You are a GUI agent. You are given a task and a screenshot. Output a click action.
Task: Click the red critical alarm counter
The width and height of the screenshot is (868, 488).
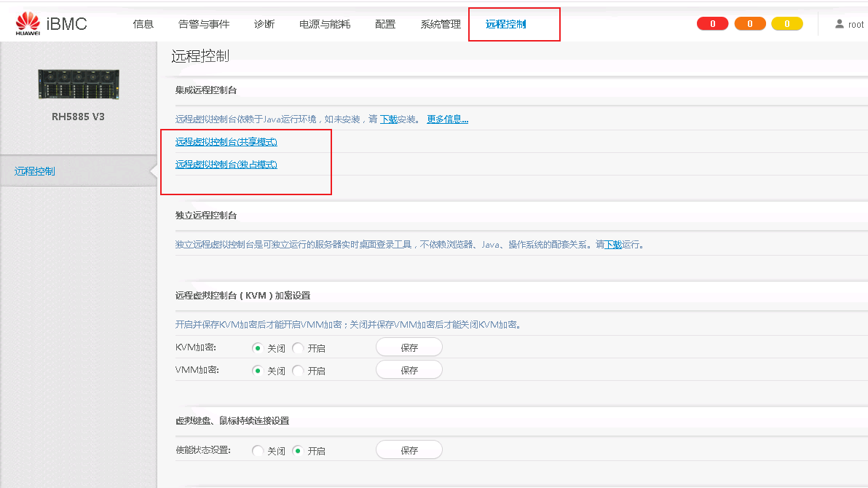712,23
